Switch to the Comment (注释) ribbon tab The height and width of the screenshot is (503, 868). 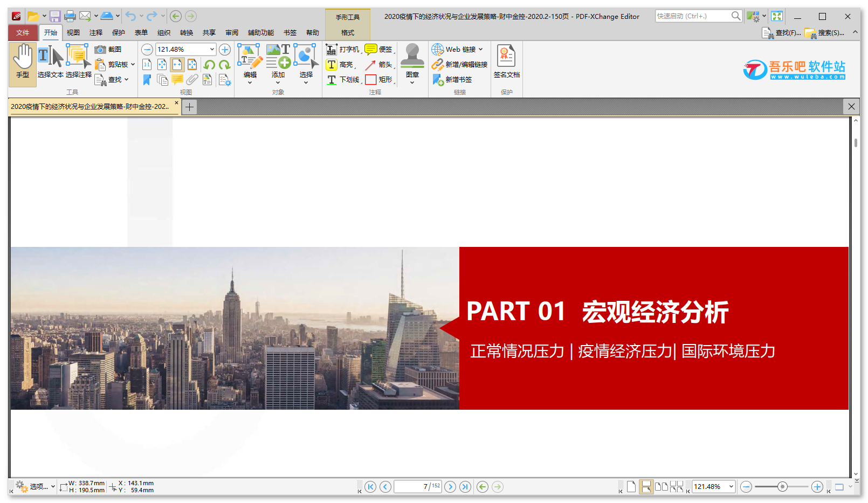pos(96,33)
